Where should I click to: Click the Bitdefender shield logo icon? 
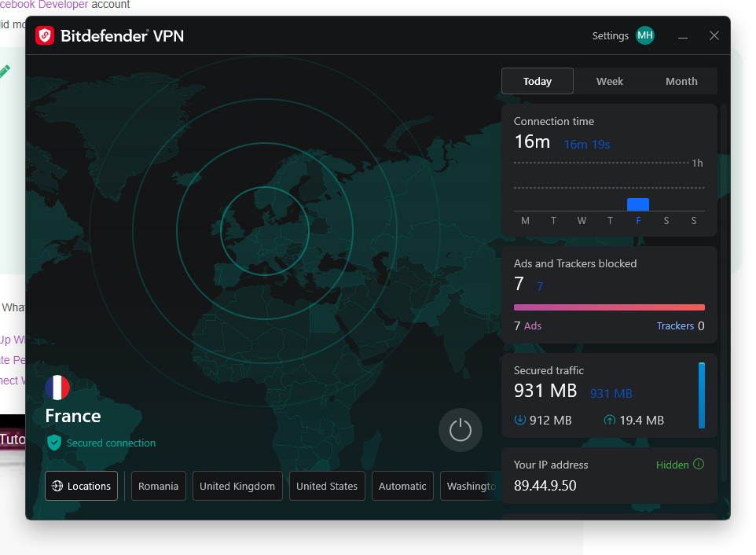pos(45,35)
